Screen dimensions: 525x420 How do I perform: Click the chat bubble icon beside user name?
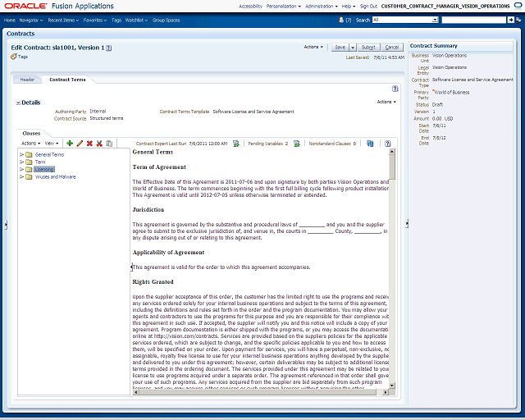(x=518, y=6)
